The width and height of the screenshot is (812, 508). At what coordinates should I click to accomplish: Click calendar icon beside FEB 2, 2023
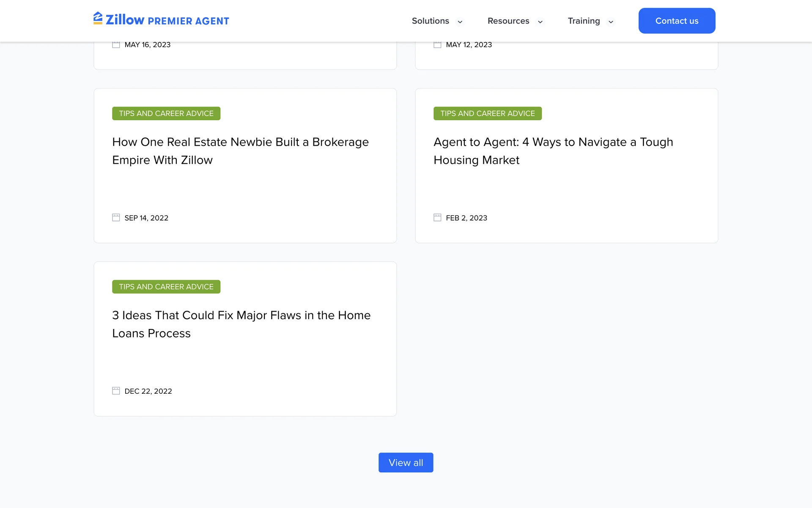[437, 218]
